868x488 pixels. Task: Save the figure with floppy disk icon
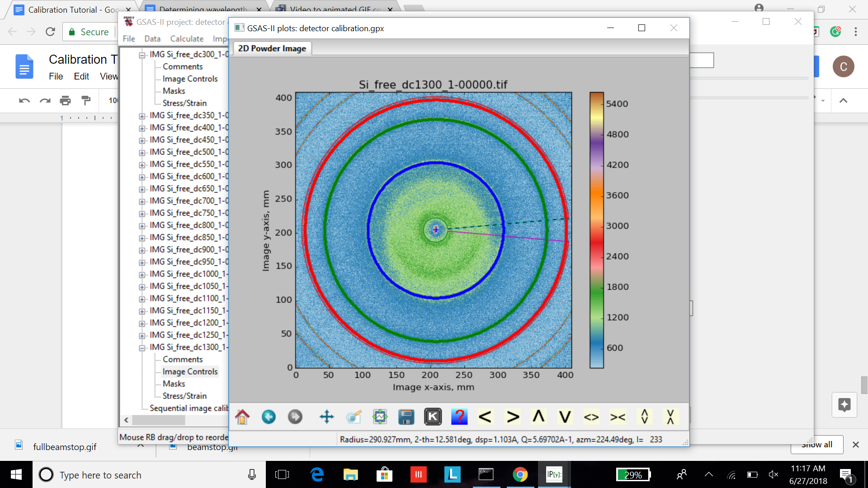(x=406, y=417)
